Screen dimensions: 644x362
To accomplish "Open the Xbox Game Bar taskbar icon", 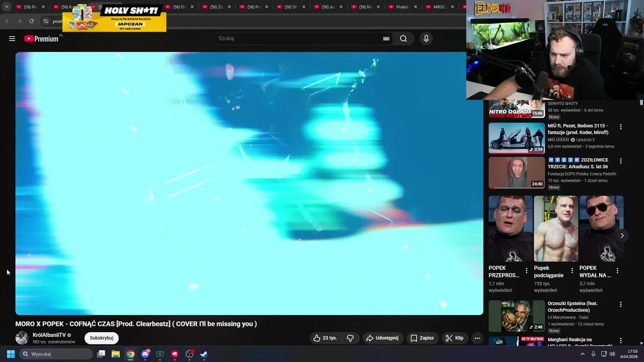I will click(x=160, y=354).
